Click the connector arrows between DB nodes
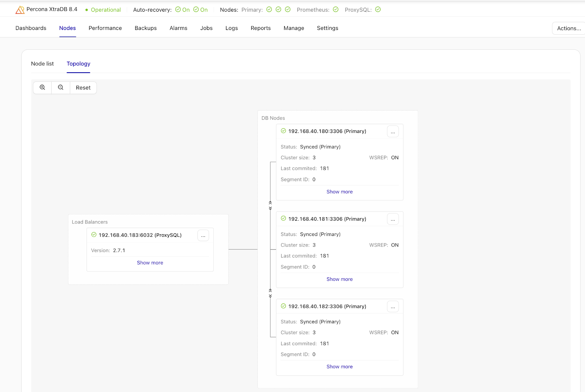The image size is (585, 392). (x=271, y=205)
